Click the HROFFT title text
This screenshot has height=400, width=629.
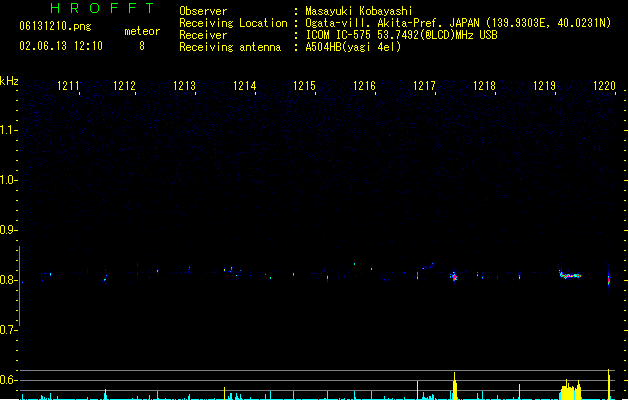[102, 8]
